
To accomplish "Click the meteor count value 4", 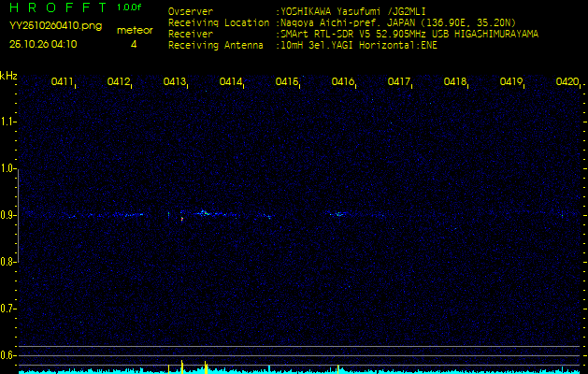I will pos(134,44).
